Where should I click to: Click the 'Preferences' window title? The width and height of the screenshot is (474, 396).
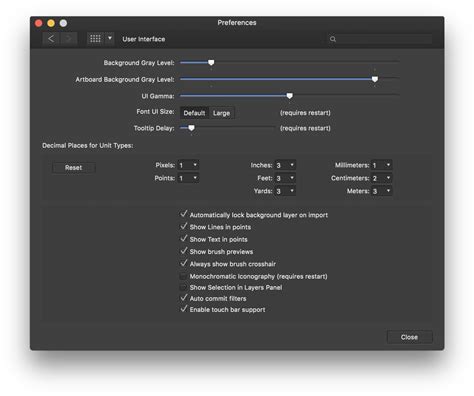click(x=237, y=23)
